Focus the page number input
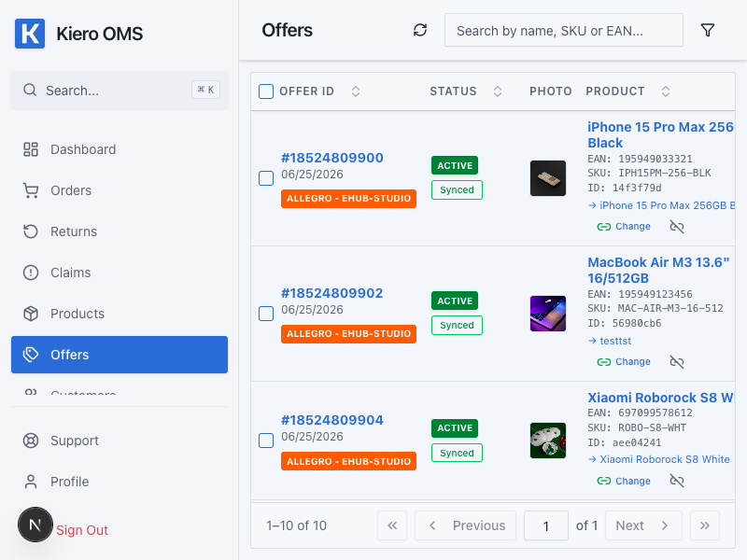Screen dimensions: 747x560 (x=546, y=525)
